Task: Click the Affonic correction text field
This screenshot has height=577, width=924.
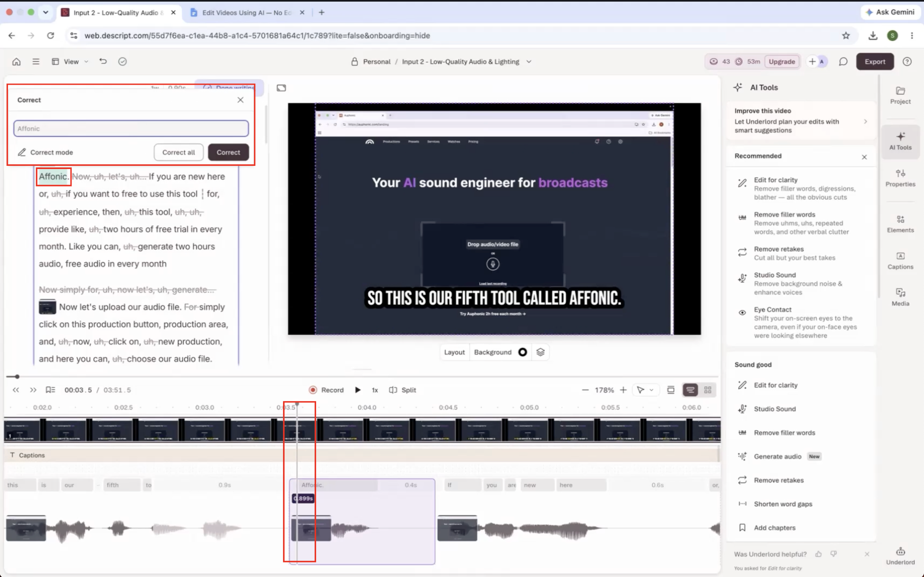Action: (131, 129)
